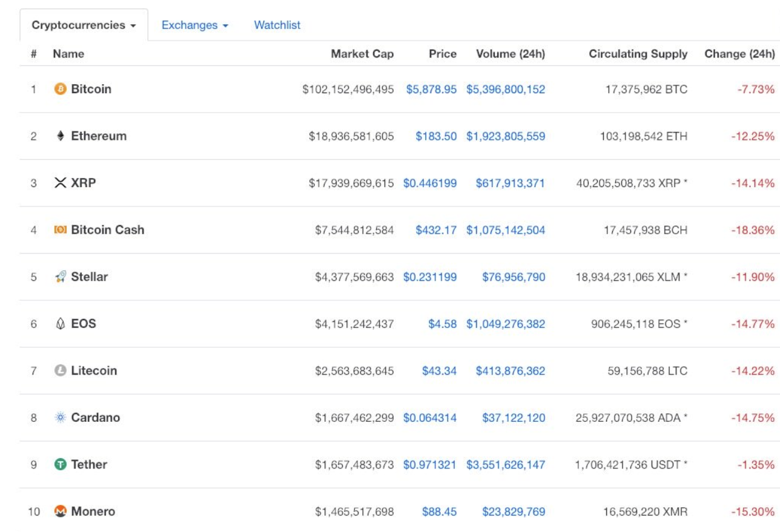780x532 pixels.
Task: Sort by Circulating Supply column header
Action: [638, 54]
